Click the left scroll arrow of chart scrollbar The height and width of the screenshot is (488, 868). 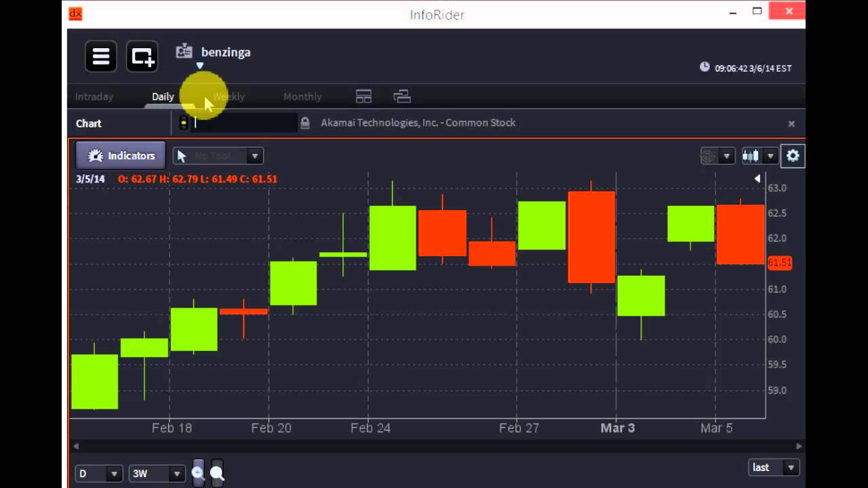pos(76,446)
